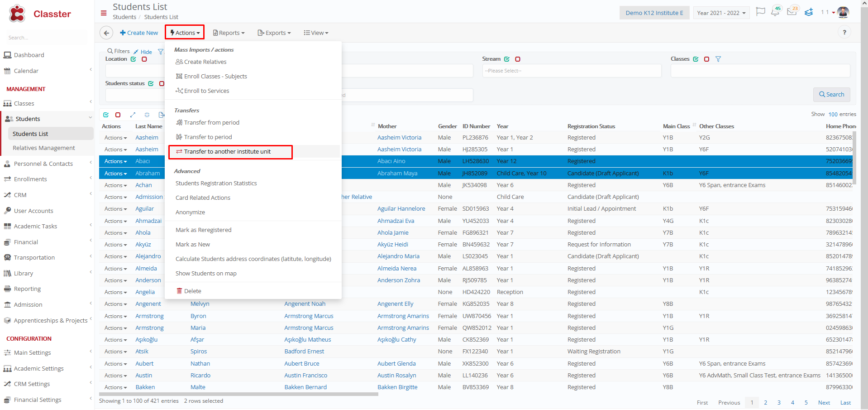Click the funnel icon beside Hide link
Screen dimensions: 868x410
click(160, 52)
